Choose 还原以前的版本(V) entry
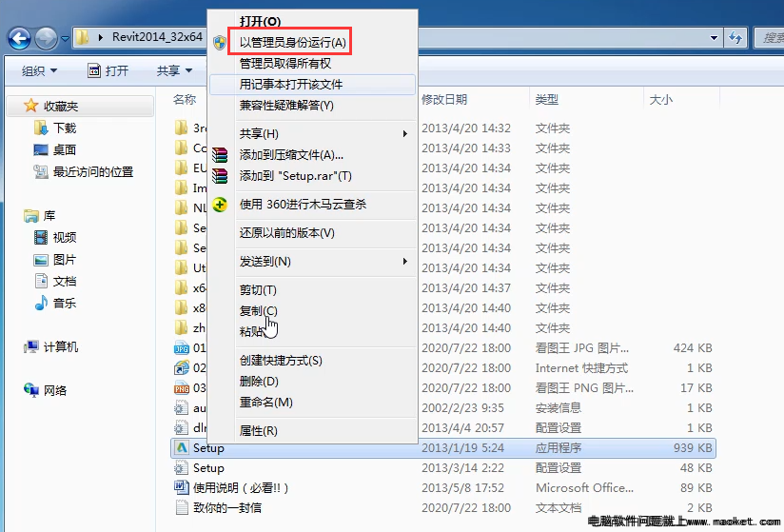This screenshot has height=532, width=784. 287,233
